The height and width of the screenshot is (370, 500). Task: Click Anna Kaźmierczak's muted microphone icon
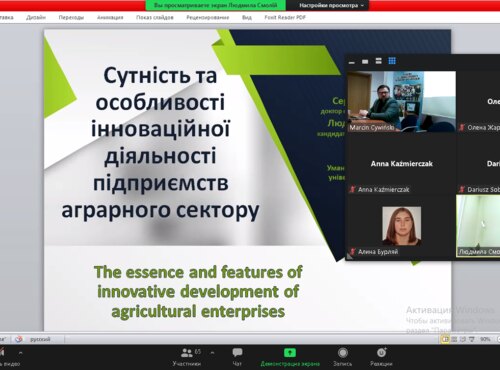click(352, 189)
